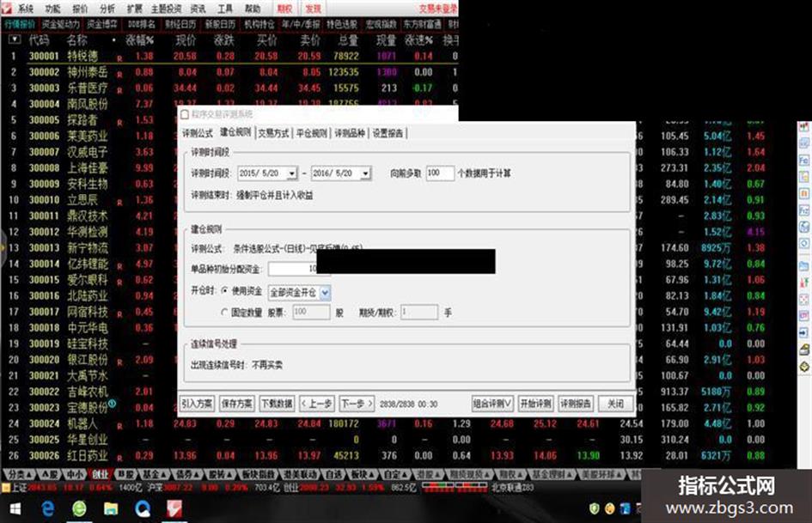Expand the 全部资金开仓 dropdown
Screen dimensions: 812x523
click(325, 293)
